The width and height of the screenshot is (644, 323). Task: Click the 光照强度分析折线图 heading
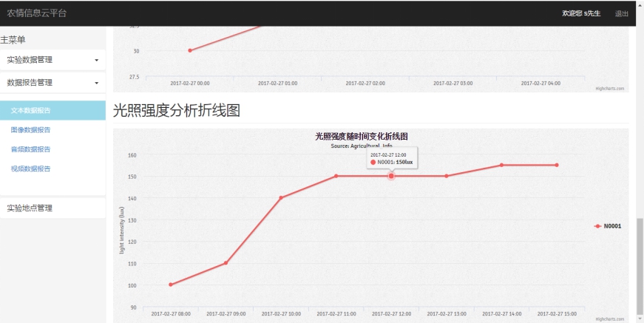click(x=177, y=111)
